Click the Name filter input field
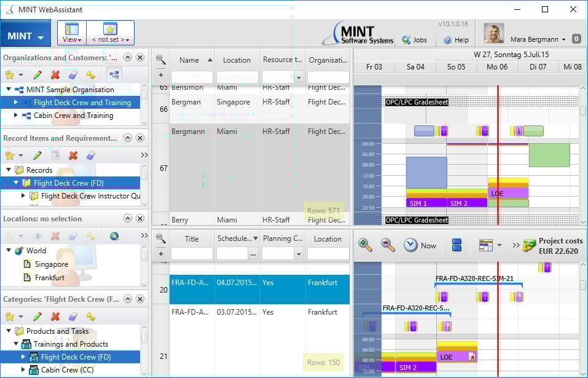588x378 pixels. pyautogui.click(x=192, y=77)
